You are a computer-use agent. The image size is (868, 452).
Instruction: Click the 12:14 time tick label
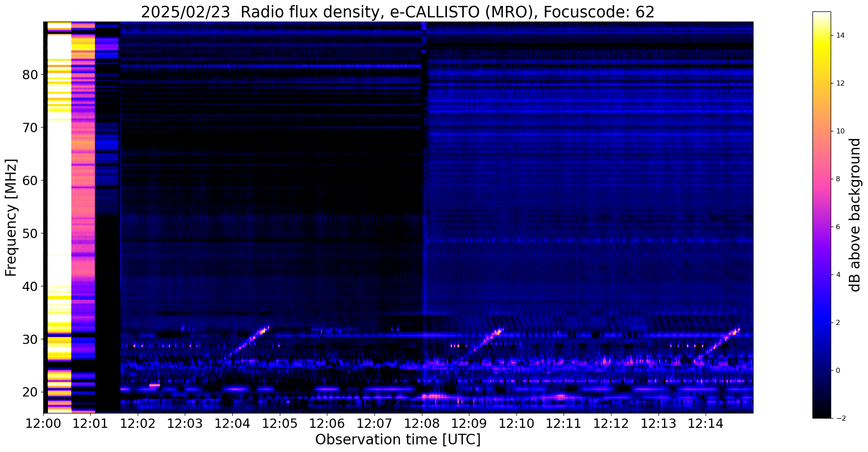pyautogui.click(x=705, y=424)
